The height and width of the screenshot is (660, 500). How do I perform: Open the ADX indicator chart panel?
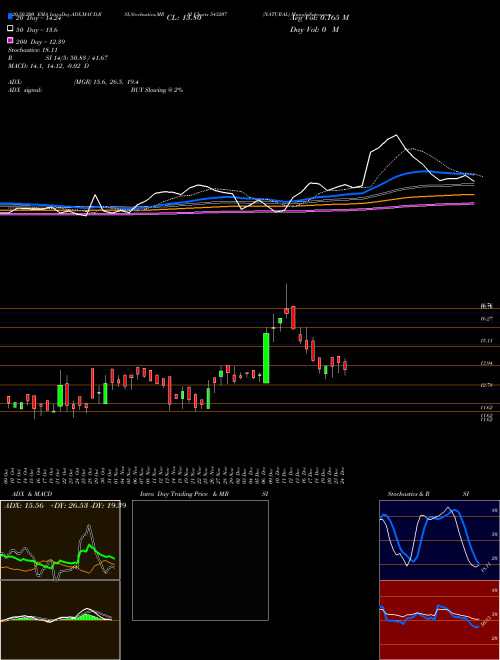coord(60,540)
